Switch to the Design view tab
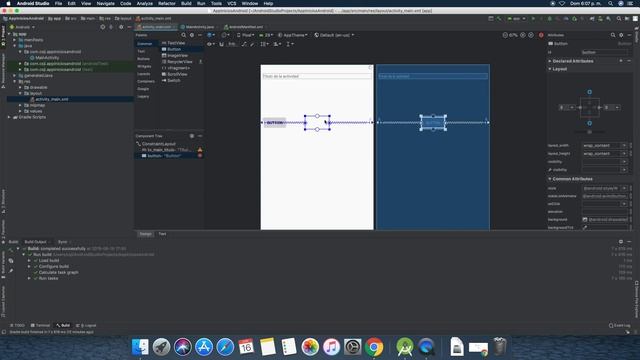640x360 pixels. pos(145,234)
